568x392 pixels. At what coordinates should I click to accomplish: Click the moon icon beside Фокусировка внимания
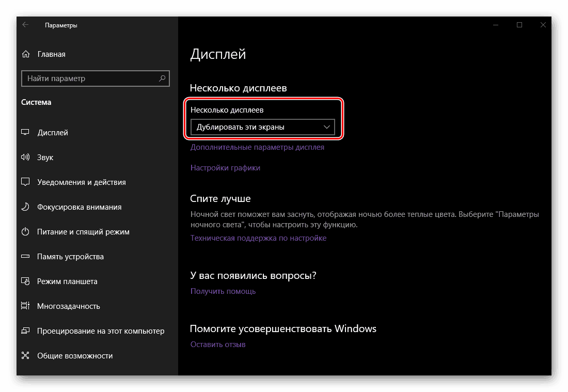pos(25,207)
